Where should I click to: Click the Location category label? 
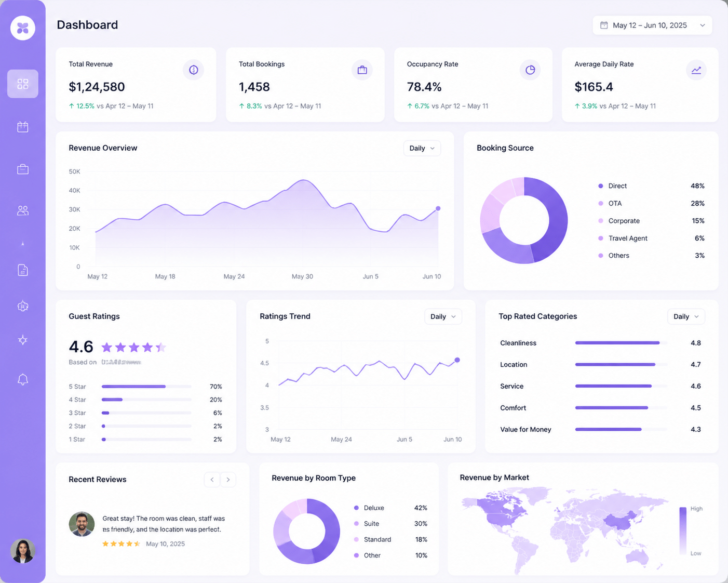514,365
